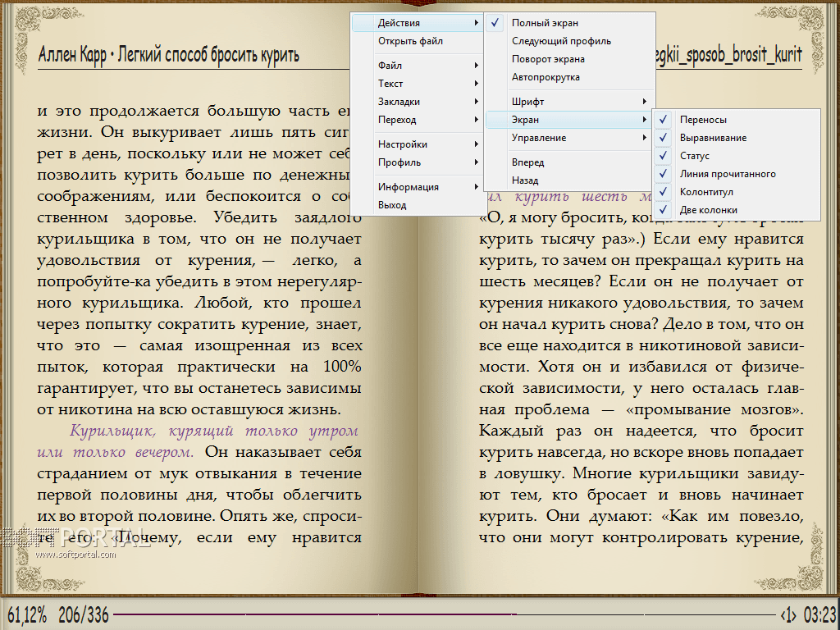This screenshot has height=630, width=840.
Task: Select Назад to go back
Action: (569, 180)
